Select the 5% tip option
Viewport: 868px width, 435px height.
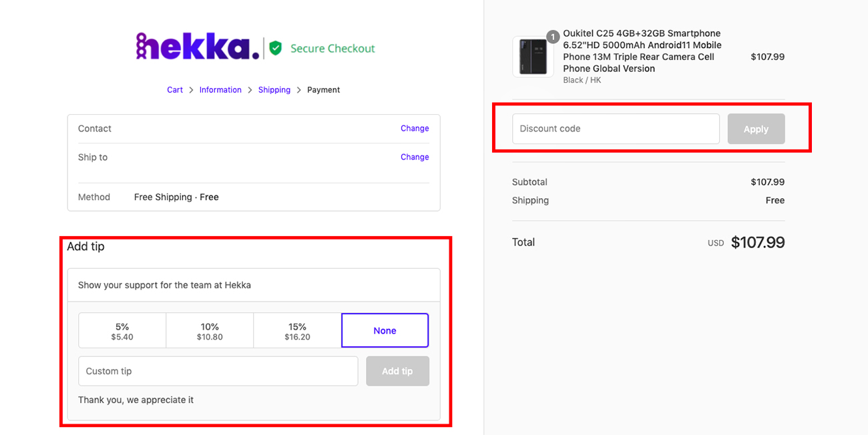pos(122,331)
